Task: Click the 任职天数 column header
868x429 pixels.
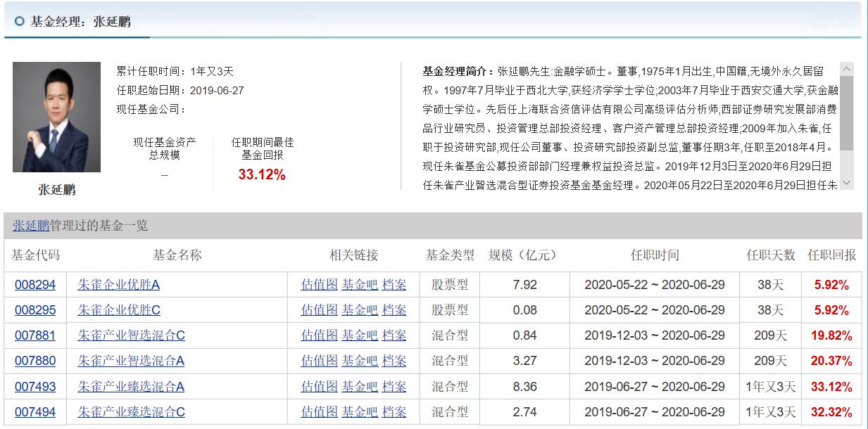Action: (x=771, y=255)
